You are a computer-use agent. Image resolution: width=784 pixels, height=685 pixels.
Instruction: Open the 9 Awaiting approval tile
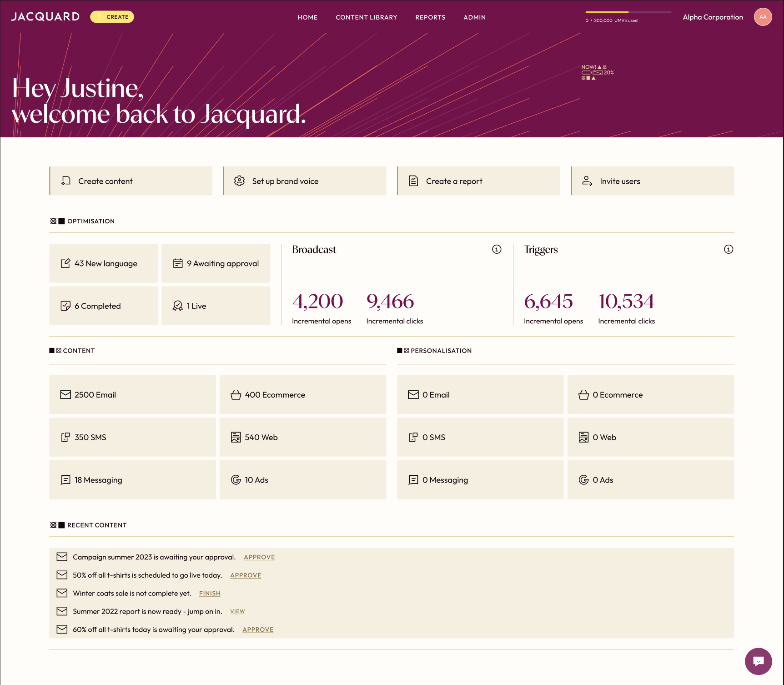216,263
